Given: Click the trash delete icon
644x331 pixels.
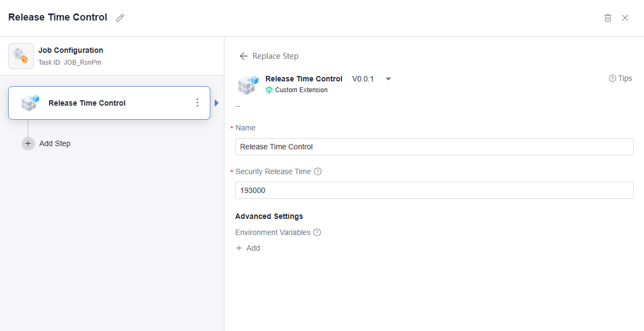Looking at the screenshot, I should coord(608,18).
